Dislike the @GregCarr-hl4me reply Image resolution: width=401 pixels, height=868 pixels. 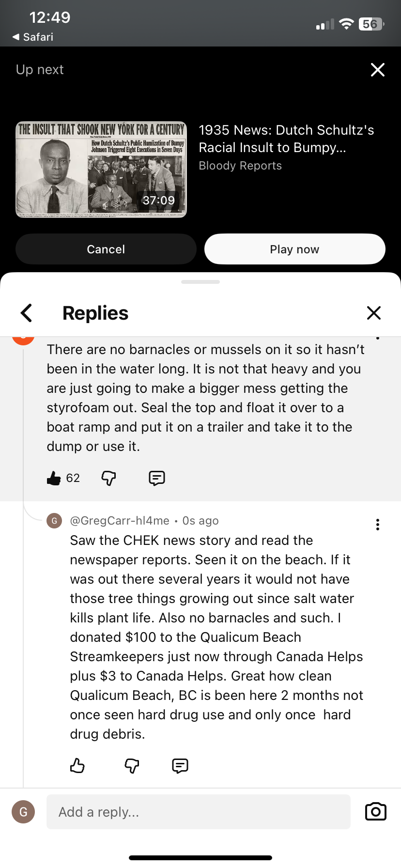point(132,765)
